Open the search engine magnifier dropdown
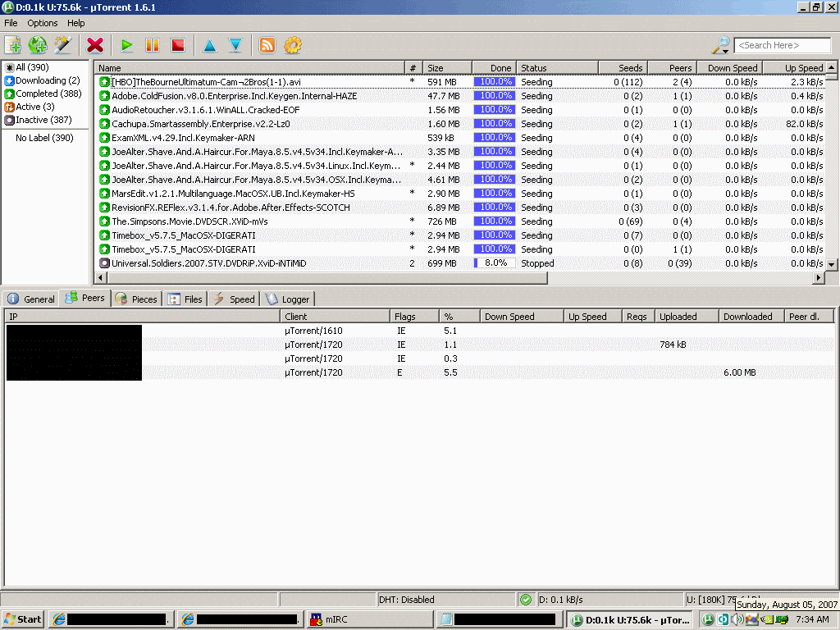Image resolution: width=840 pixels, height=630 pixels. [720, 46]
